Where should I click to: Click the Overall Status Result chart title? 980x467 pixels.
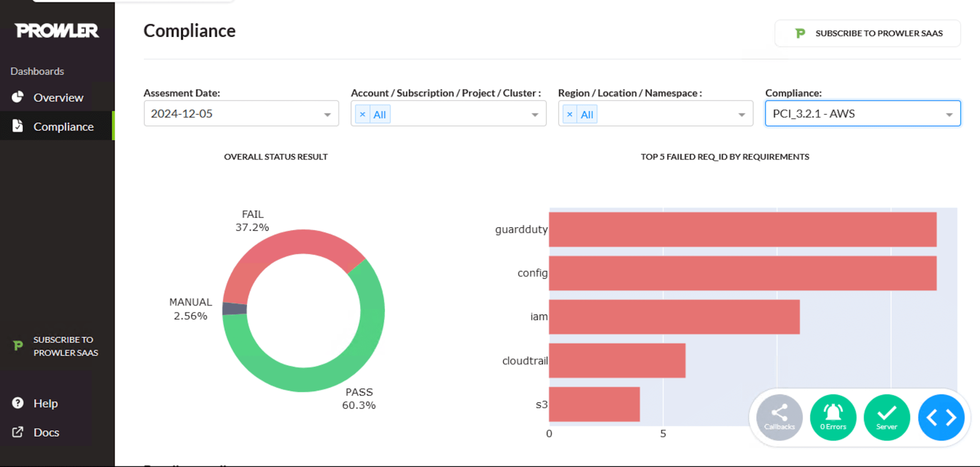(x=276, y=157)
